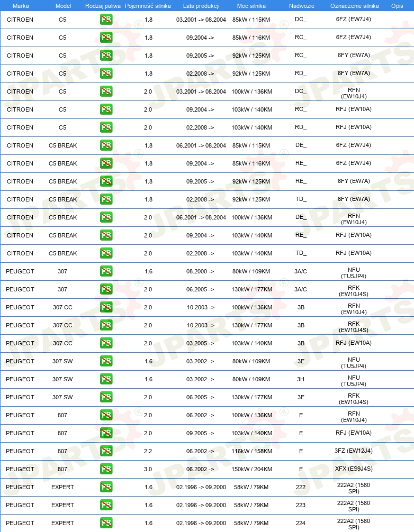This screenshot has height=532, width=414.
Task: Select the 3H body code cell
Action: point(301,379)
